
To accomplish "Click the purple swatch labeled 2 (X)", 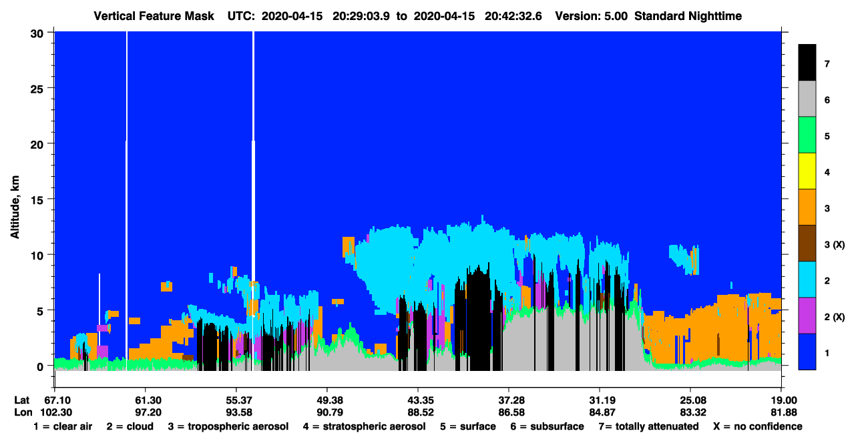I will (807, 316).
